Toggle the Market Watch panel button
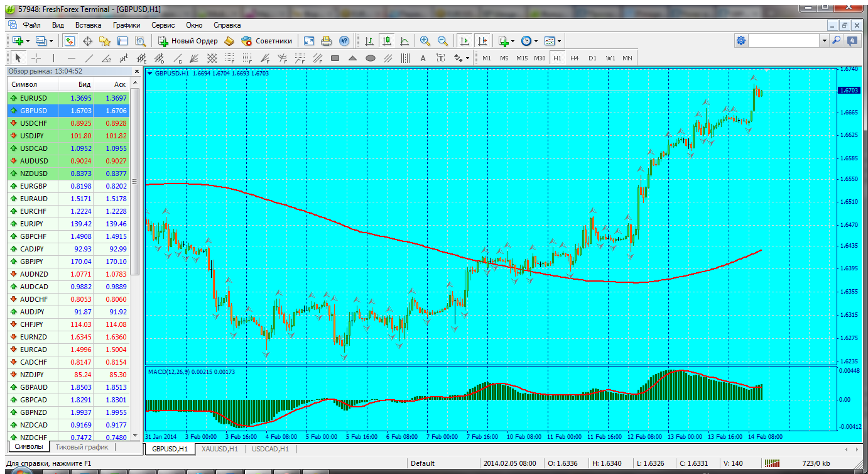The height and width of the screenshot is (474, 868). tap(69, 41)
